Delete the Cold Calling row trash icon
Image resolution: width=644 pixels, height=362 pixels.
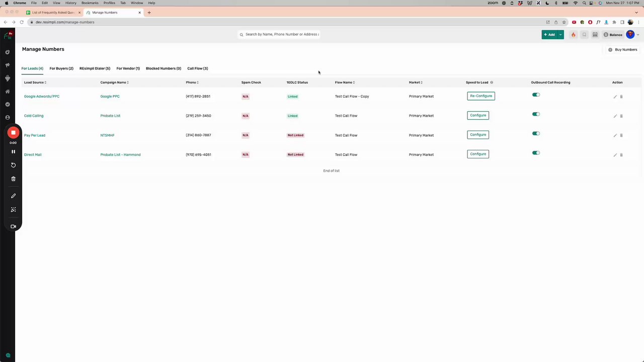(621, 116)
